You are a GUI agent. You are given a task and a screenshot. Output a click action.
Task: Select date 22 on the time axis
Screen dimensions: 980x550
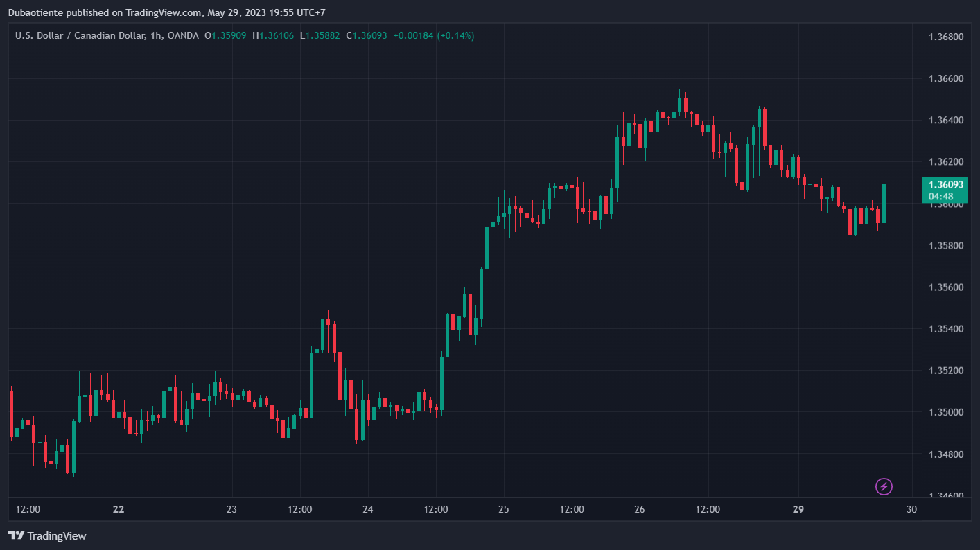click(x=119, y=509)
